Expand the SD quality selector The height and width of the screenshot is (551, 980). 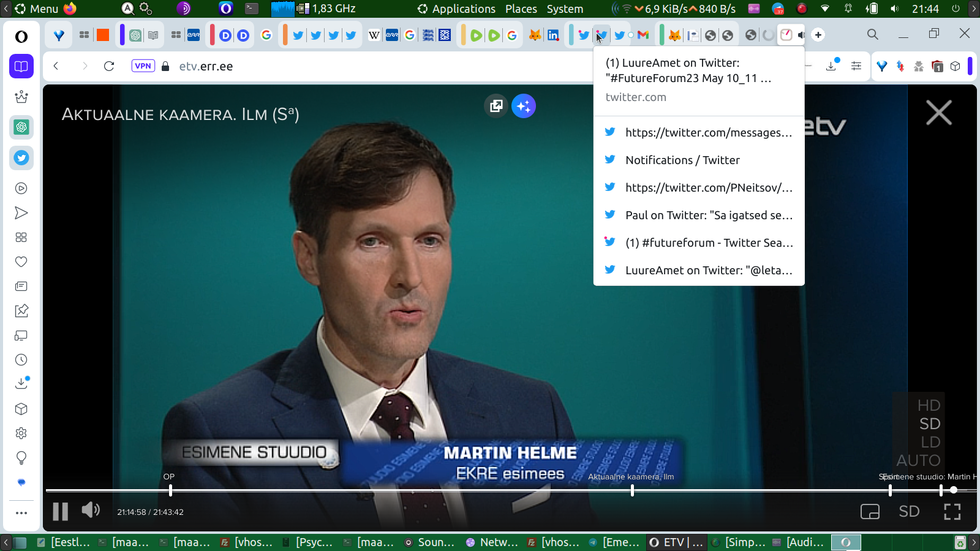pyautogui.click(x=909, y=512)
